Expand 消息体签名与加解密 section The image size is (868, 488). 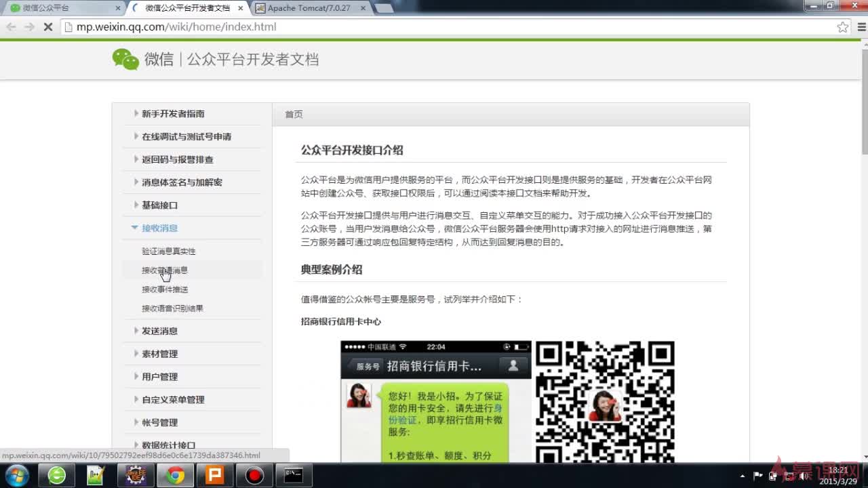[x=182, y=182]
